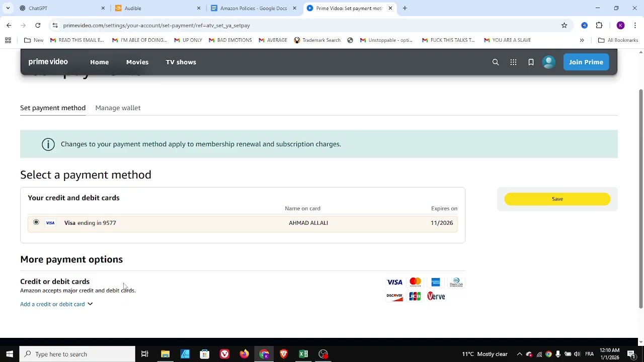Screen dimensions: 644x362
Task: Launch Microsoft Store from the taskbar
Action: pos(205,354)
